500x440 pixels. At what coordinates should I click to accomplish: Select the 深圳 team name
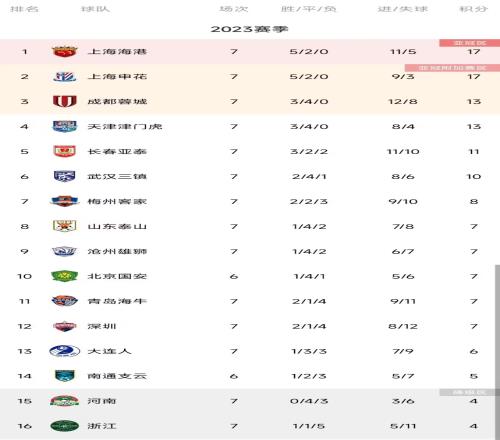[102, 326]
